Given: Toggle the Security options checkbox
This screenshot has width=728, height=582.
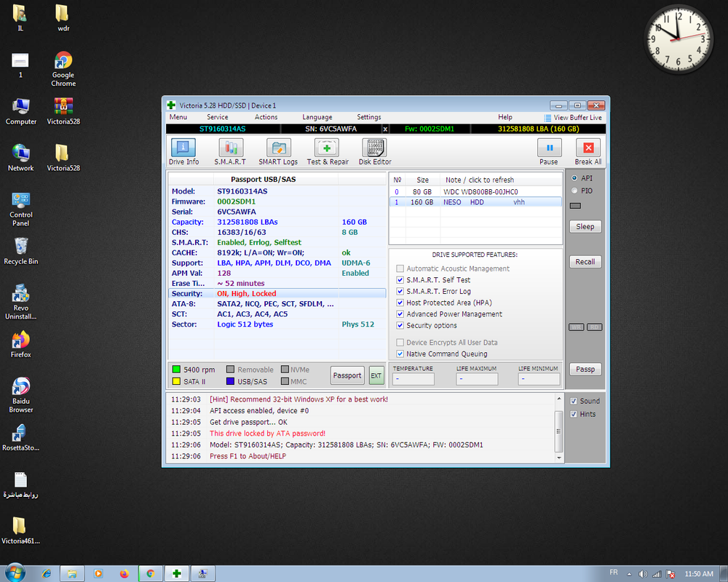Looking at the screenshot, I should pos(400,325).
